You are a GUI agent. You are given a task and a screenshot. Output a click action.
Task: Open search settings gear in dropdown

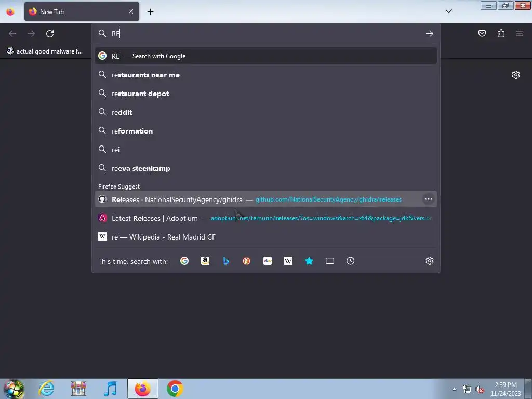(430, 261)
